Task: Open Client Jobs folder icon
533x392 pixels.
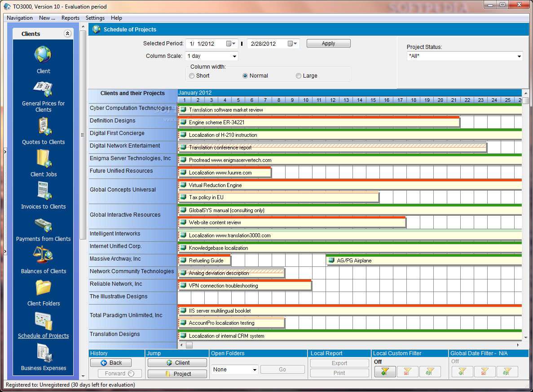Action: tap(44, 158)
